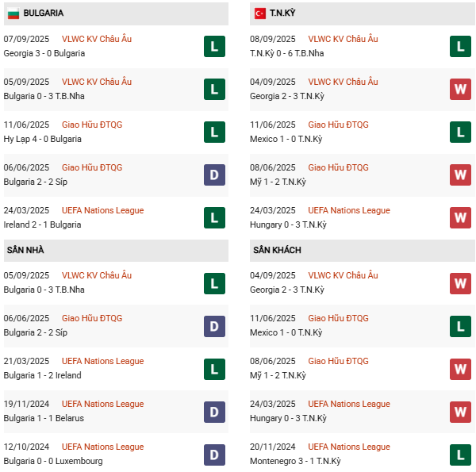
Task: Select the SÂN NHÀ section header
Action: point(25,250)
